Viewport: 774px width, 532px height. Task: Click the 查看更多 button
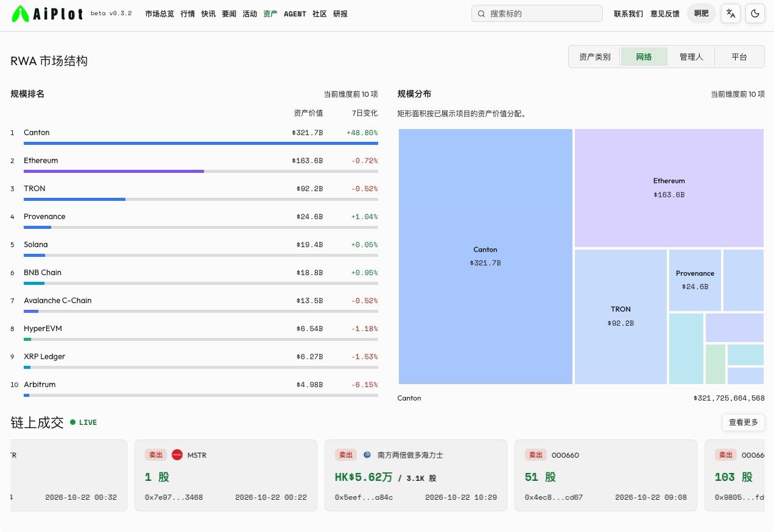coord(744,422)
